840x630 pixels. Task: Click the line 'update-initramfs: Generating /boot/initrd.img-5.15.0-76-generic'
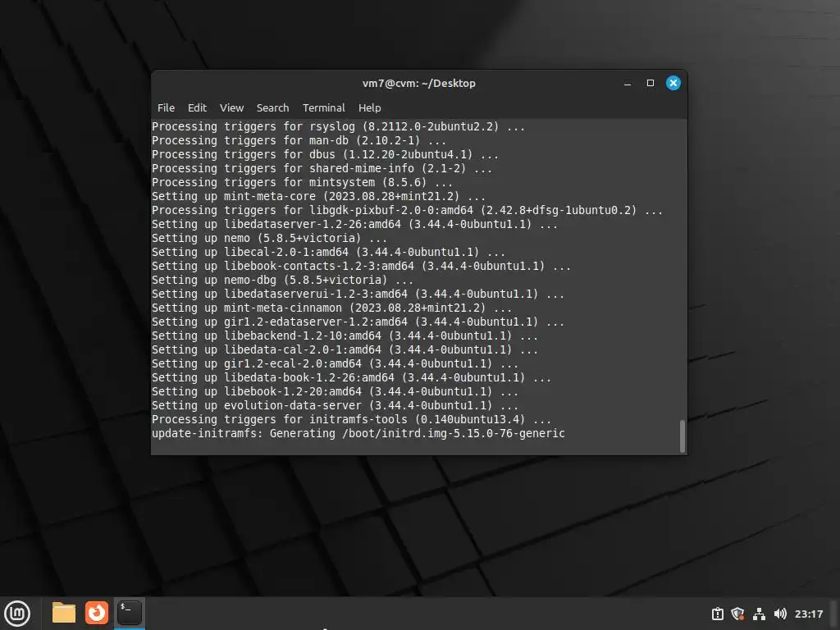point(358,433)
